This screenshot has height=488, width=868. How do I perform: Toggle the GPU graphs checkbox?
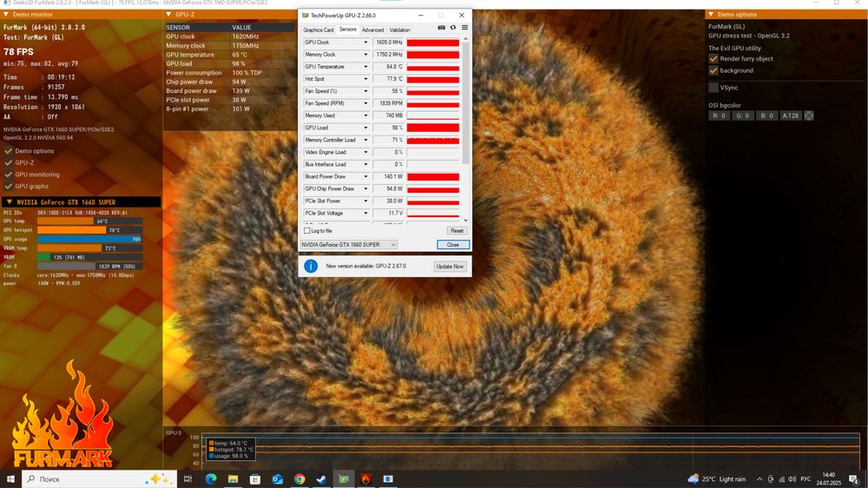[x=9, y=186]
